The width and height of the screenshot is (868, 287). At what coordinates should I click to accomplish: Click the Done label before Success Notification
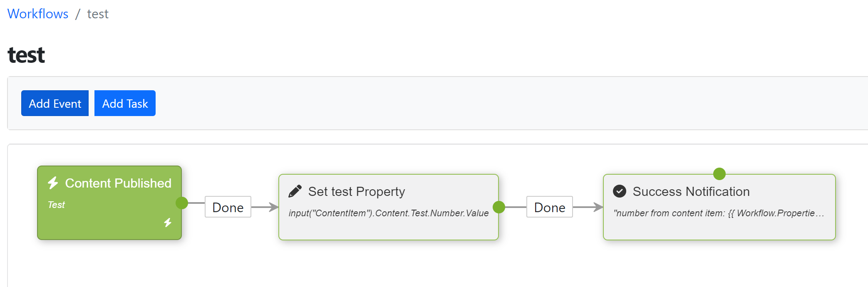(x=549, y=207)
